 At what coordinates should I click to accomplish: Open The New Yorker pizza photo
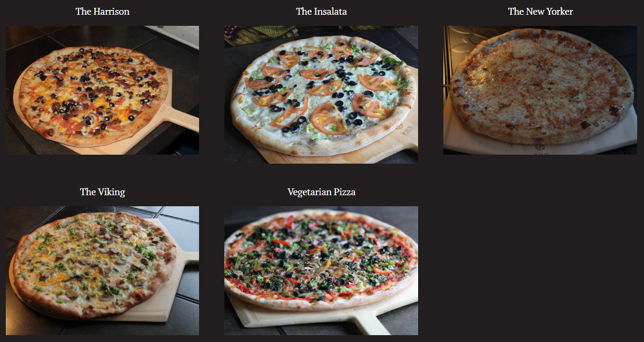coord(540,90)
